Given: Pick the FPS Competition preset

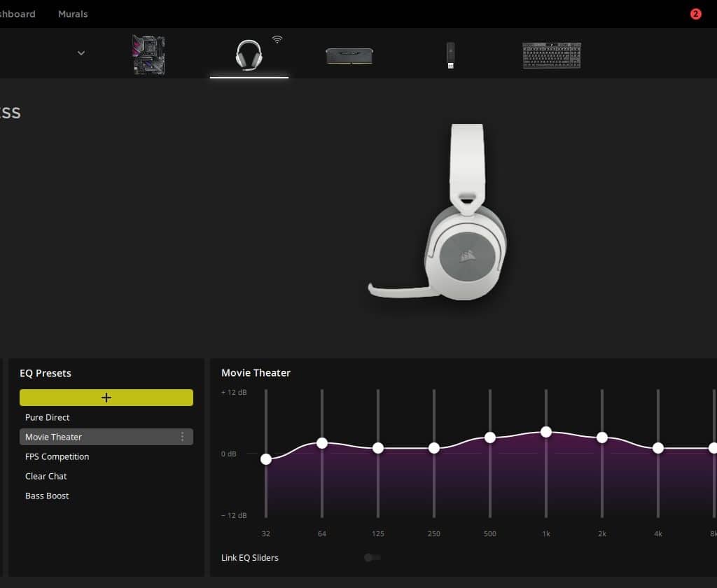Looking at the screenshot, I should point(57,456).
